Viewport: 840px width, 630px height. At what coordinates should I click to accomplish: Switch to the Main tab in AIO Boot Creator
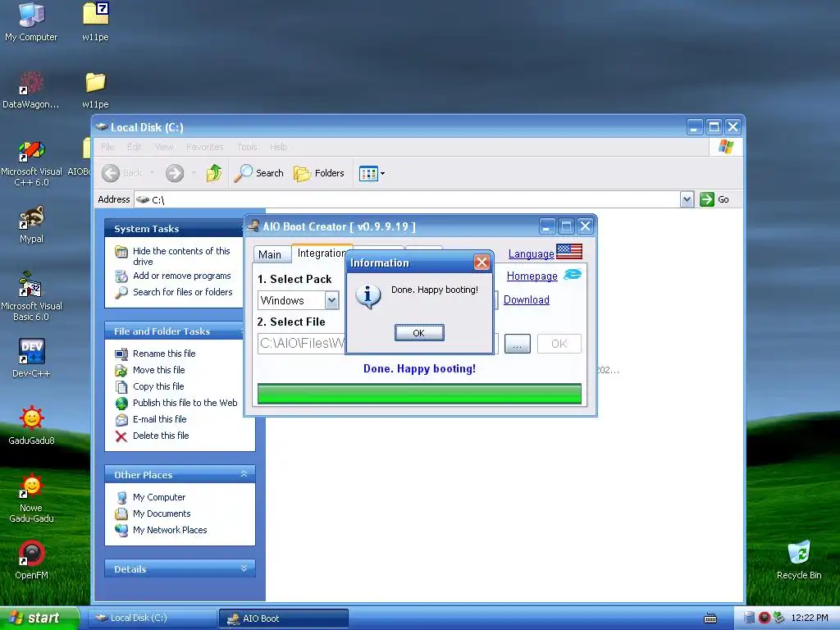[271, 254]
